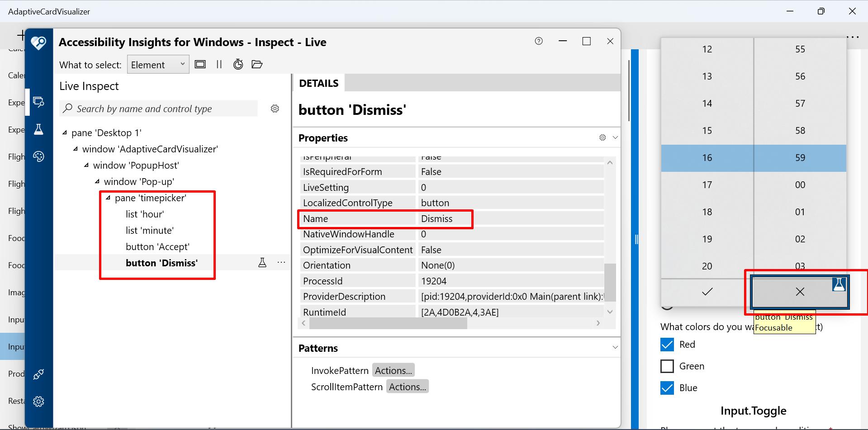Toggle the highlighter rectangle icon in the toolbar
868x430 pixels.
(x=200, y=64)
